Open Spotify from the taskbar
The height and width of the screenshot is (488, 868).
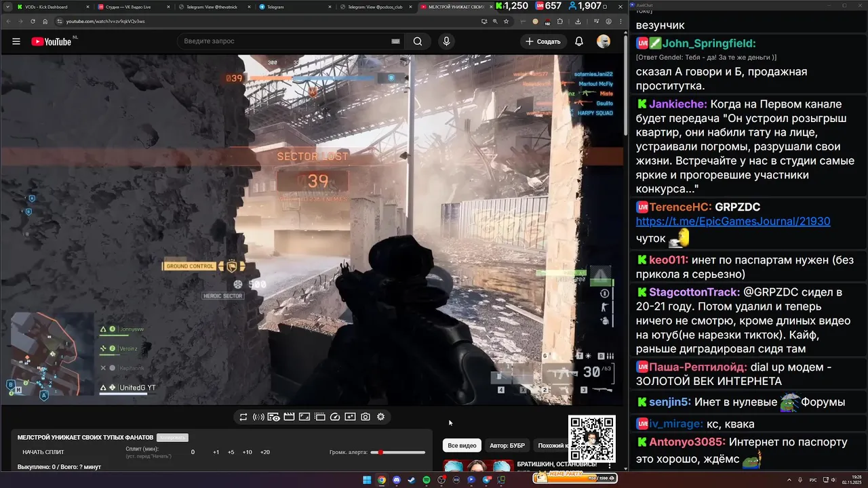pos(427,480)
